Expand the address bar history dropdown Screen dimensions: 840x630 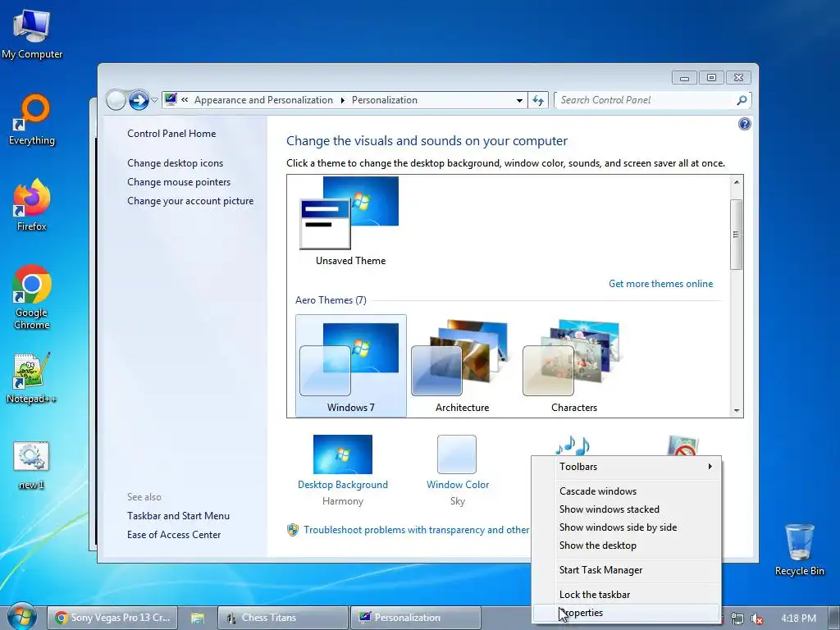(x=519, y=100)
